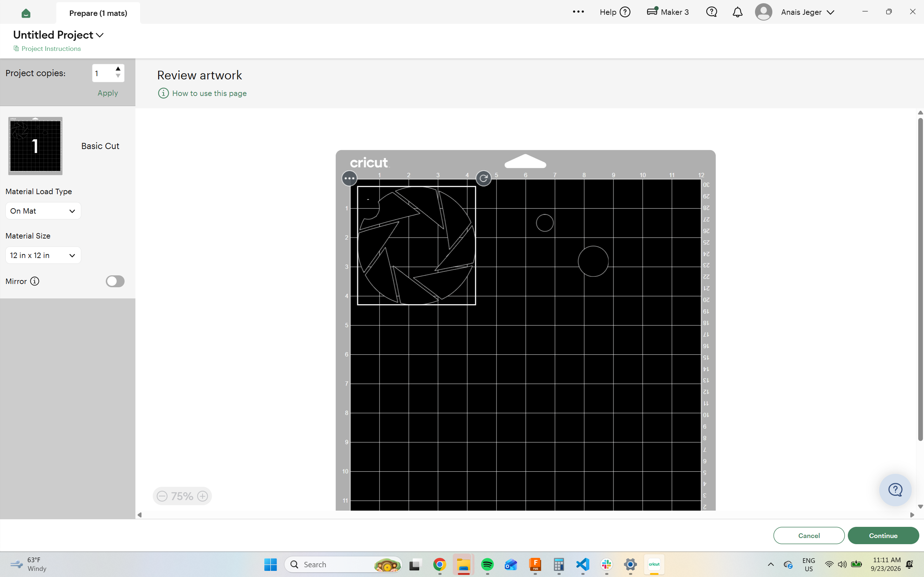Click the Windows taskbar Search box
Image resolution: width=924 pixels, height=577 pixels.
[x=343, y=564]
